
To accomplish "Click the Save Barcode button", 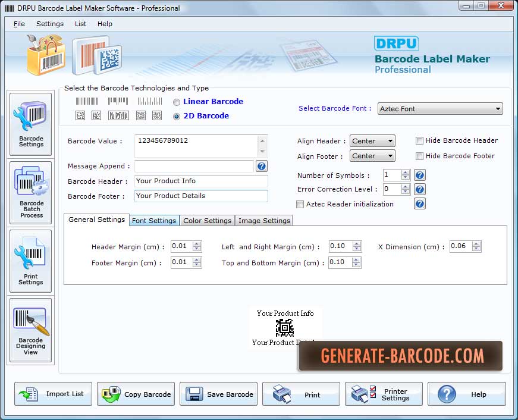I will tap(218, 394).
